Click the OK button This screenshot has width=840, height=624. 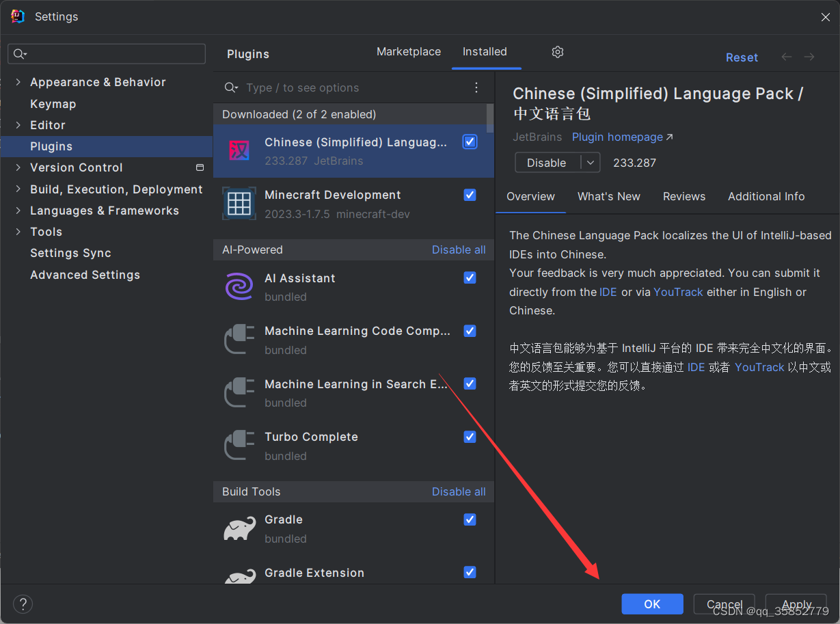point(652,604)
